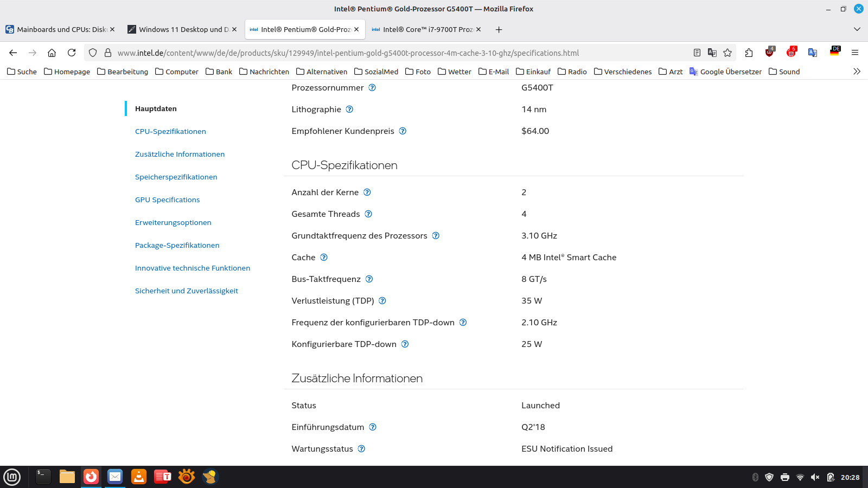Go to Speicherspezifikationen section link
This screenshot has height=488, width=868.
tap(176, 177)
